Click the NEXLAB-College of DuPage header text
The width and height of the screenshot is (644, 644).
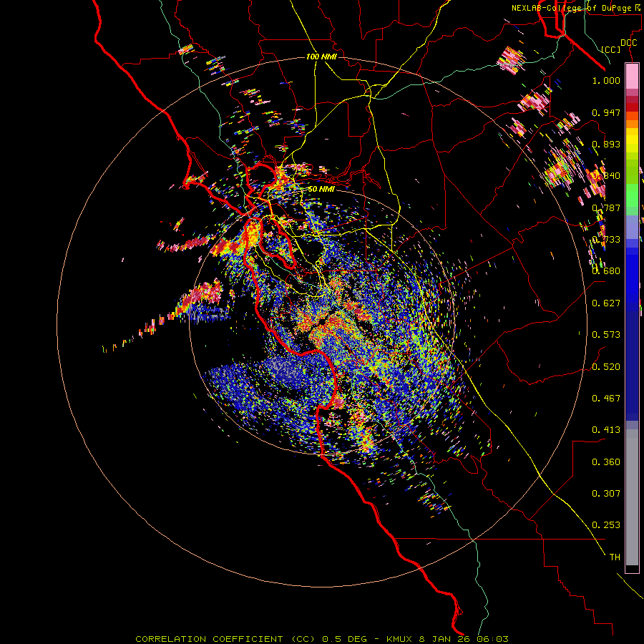point(572,8)
